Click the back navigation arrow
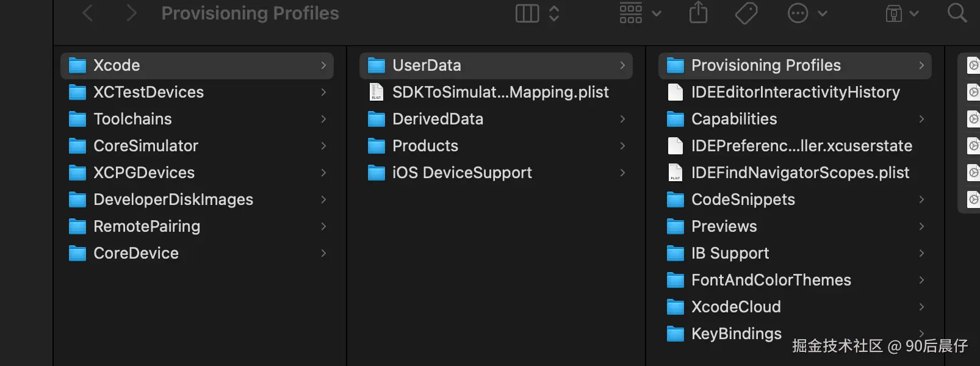This screenshot has width=980, height=366. coord(88,13)
